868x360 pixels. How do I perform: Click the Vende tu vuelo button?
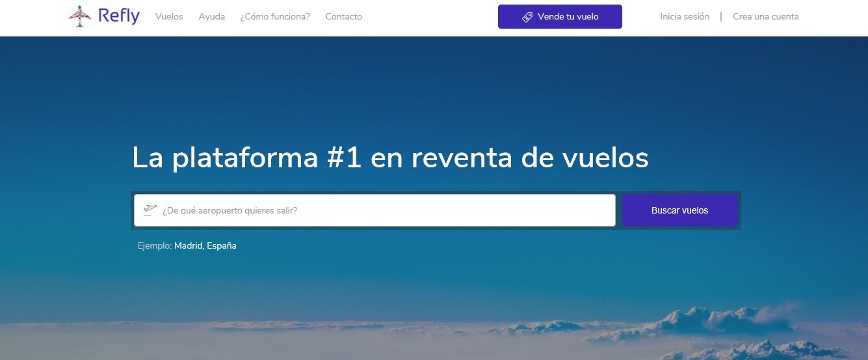[560, 16]
